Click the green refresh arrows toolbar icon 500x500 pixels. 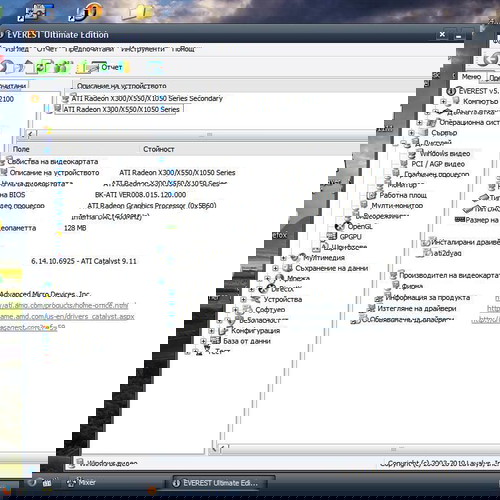click(x=42, y=67)
